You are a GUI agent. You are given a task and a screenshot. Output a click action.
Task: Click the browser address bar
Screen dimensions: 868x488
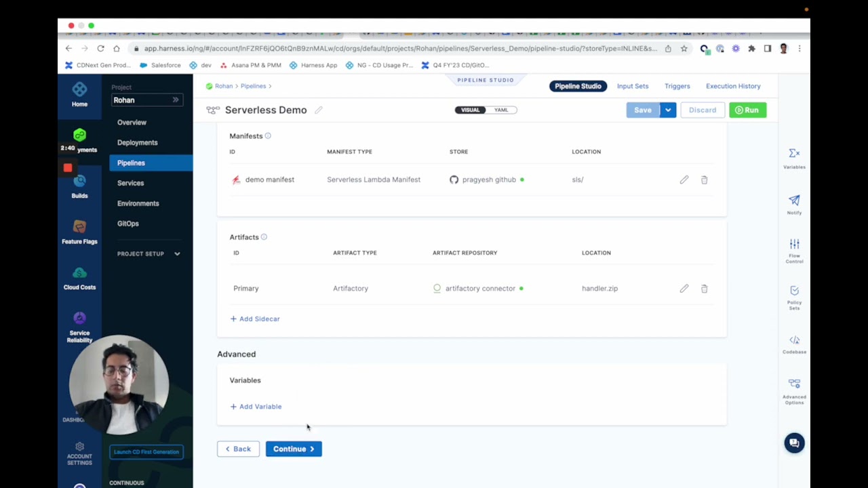(x=400, y=48)
